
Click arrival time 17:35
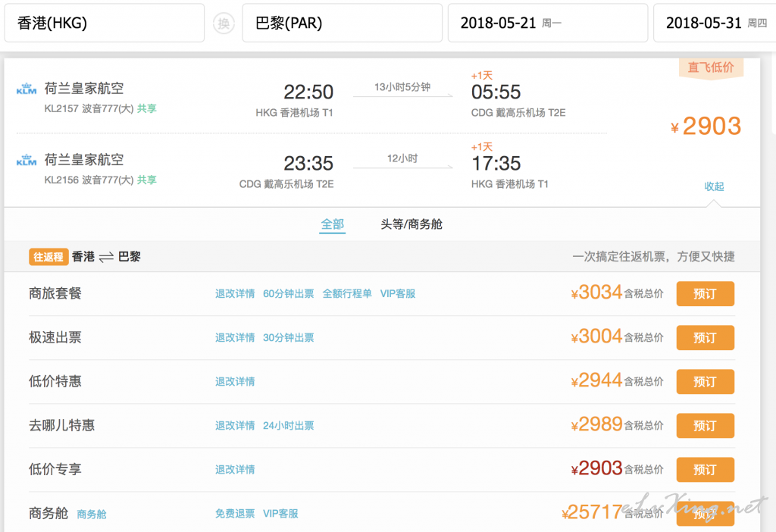pos(496,163)
